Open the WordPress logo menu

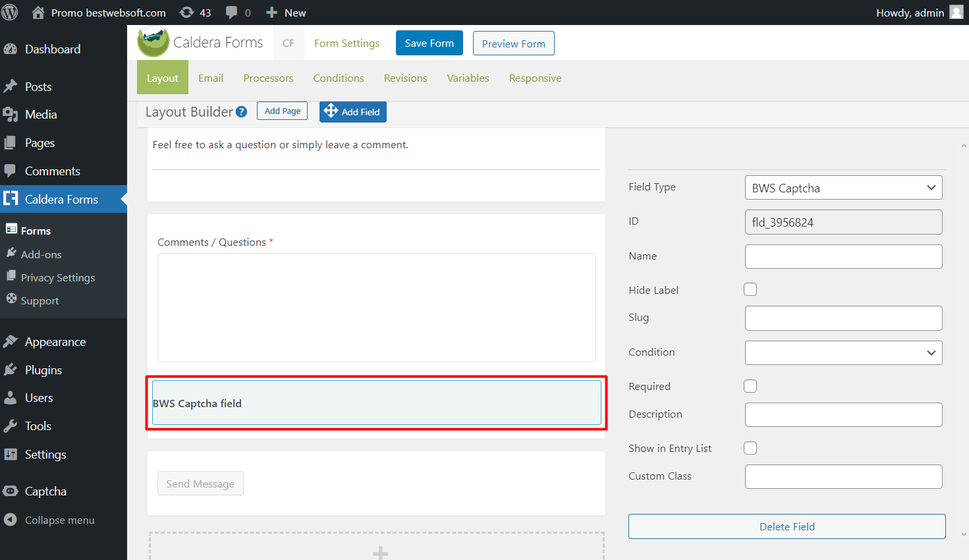click(10, 13)
